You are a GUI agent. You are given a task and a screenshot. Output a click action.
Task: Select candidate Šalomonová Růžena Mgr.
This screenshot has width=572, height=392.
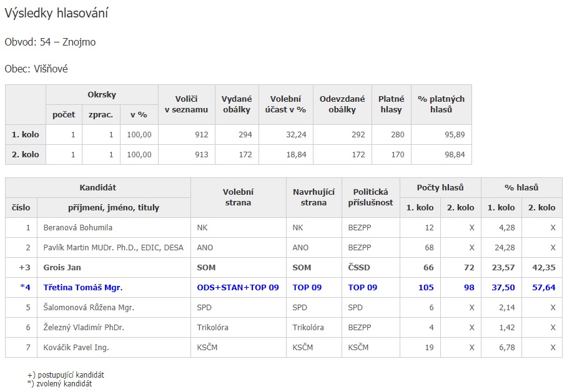tap(89, 307)
